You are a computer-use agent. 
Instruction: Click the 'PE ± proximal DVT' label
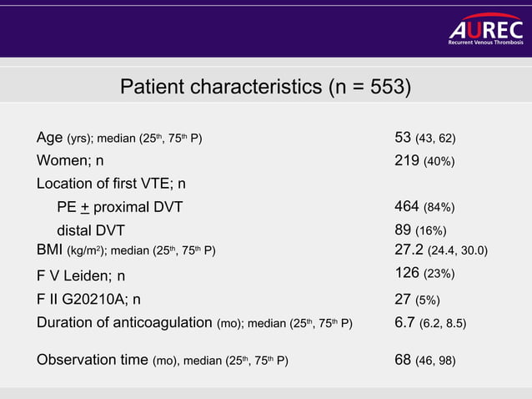point(119,207)
